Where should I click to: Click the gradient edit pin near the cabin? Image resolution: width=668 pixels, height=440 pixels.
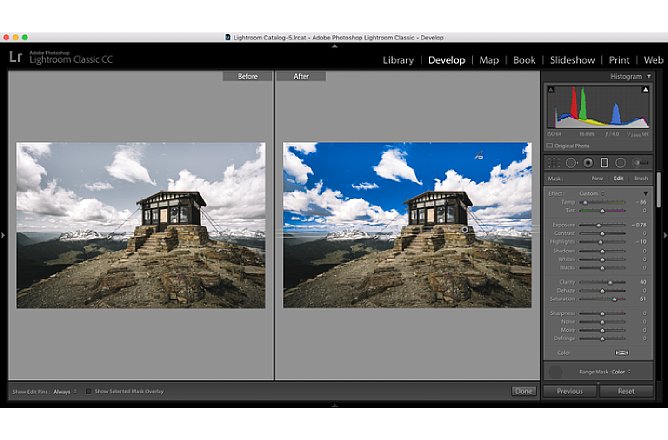[x=464, y=230]
